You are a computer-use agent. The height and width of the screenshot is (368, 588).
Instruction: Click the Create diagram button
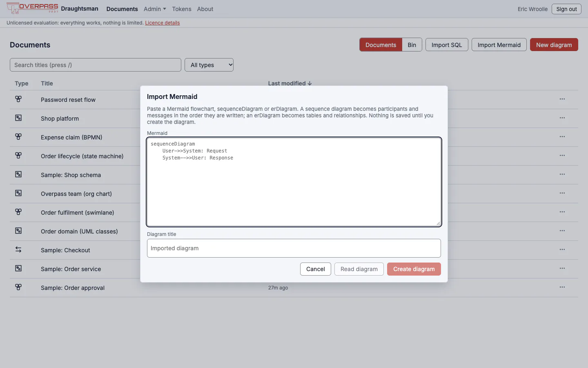tap(414, 269)
